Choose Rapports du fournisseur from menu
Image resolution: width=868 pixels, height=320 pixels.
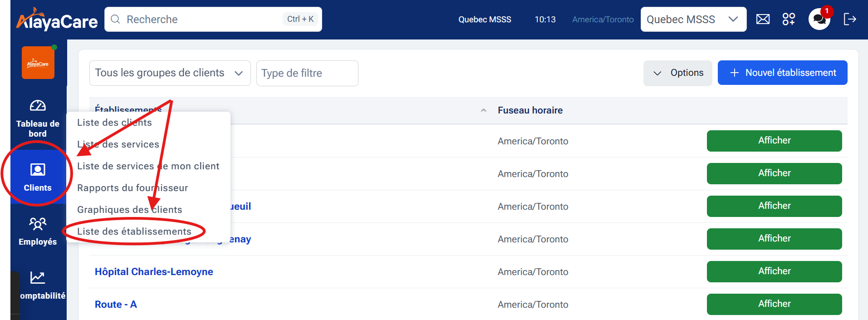[132, 188]
